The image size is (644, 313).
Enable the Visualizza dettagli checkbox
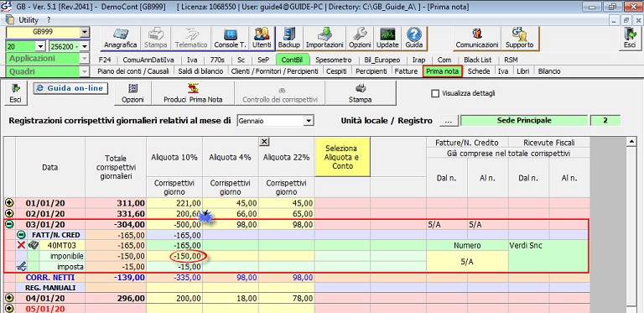(x=435, y=93)
